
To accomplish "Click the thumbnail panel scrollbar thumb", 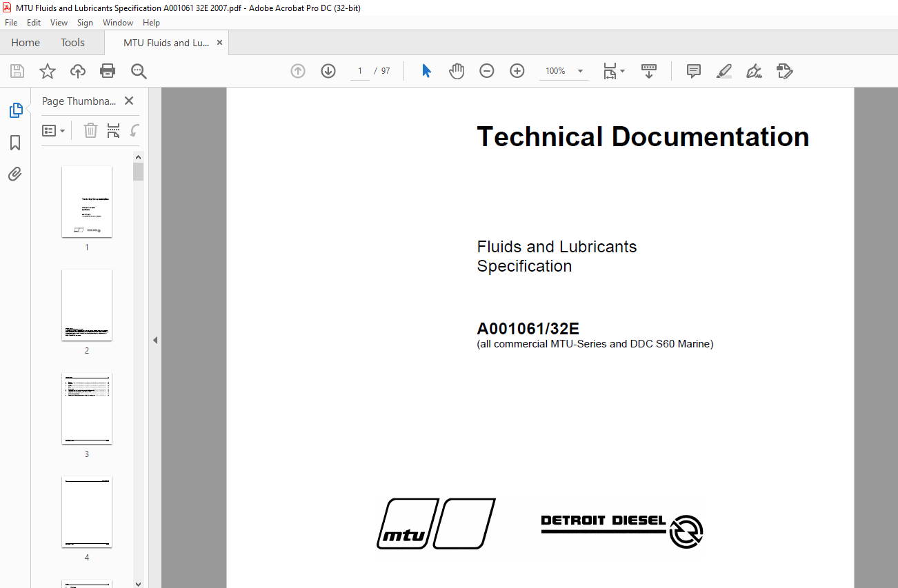I will click(139, 172).
